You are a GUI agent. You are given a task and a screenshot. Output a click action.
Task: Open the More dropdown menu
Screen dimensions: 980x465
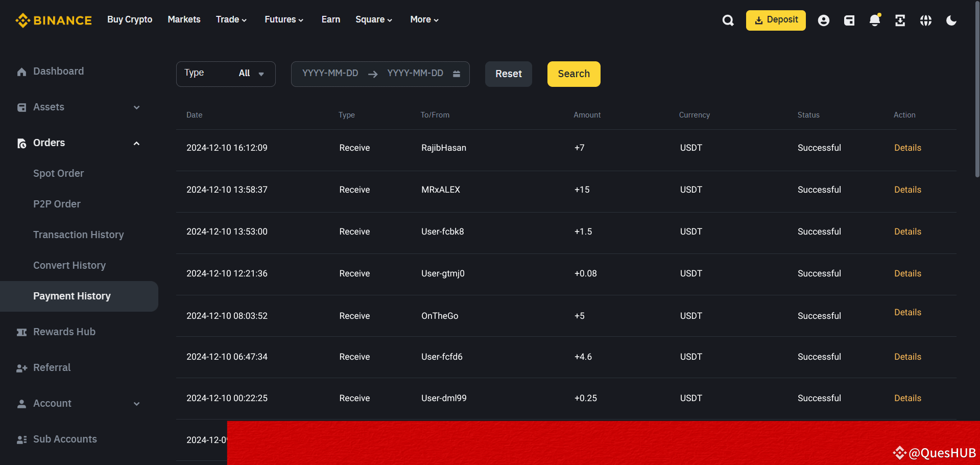pos(424,19)
